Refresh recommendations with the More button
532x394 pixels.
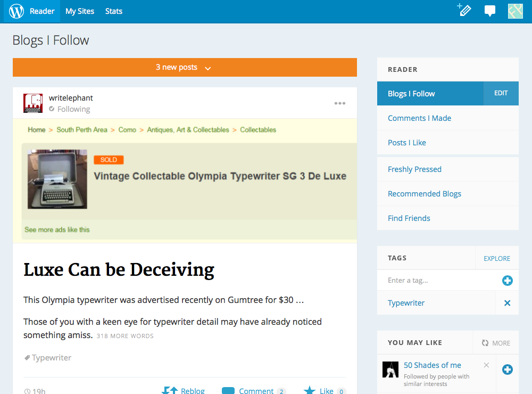496,343
